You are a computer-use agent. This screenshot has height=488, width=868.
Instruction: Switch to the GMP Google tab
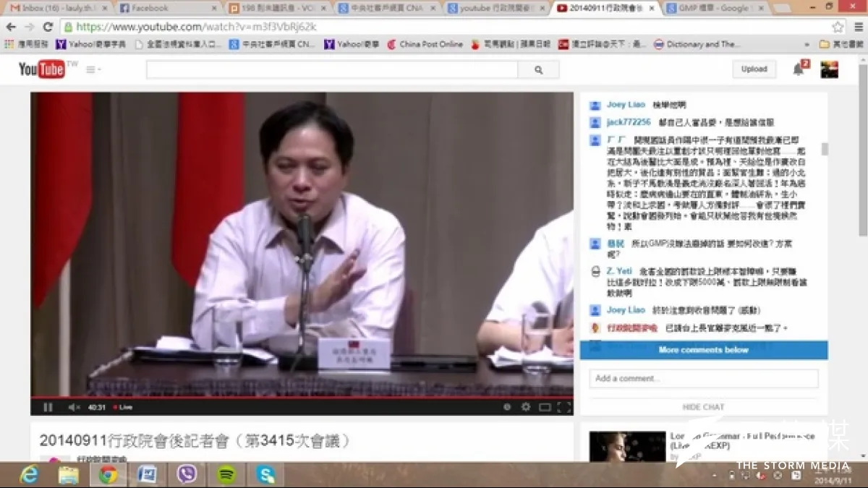[x=713, y=8]
